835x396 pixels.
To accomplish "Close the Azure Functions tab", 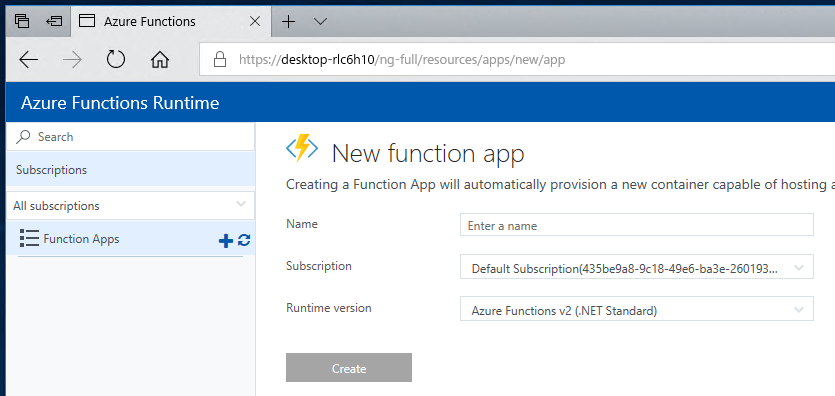I will 255,21.
